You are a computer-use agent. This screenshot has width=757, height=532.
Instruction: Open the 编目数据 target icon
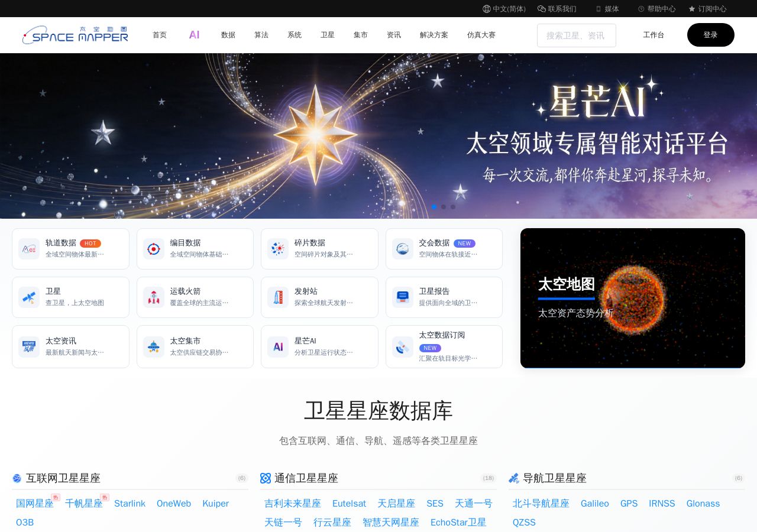point(154,249)
